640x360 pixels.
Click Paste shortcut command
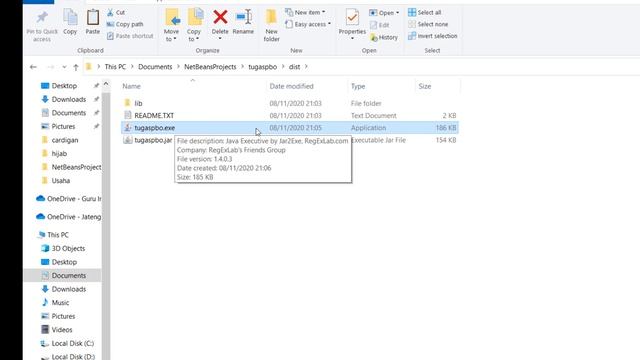pyautogui.click(x=130, y=36)
